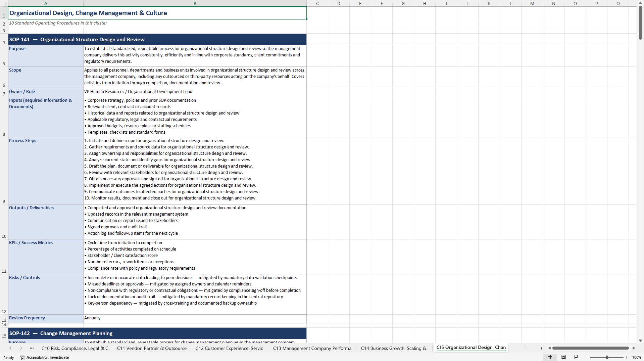Screen dimensions: 644x361
Task: Select row 12 header
Action: click(x=4, y=294)
